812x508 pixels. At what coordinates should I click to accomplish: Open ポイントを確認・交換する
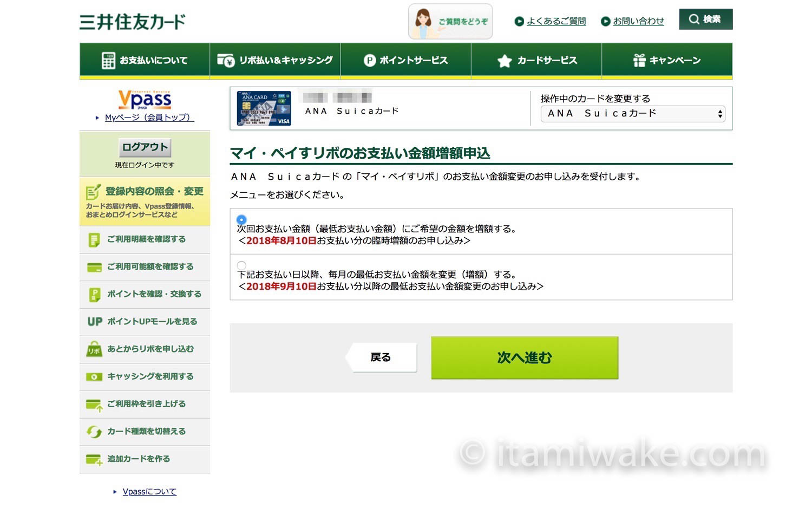[x=145, y=295]
